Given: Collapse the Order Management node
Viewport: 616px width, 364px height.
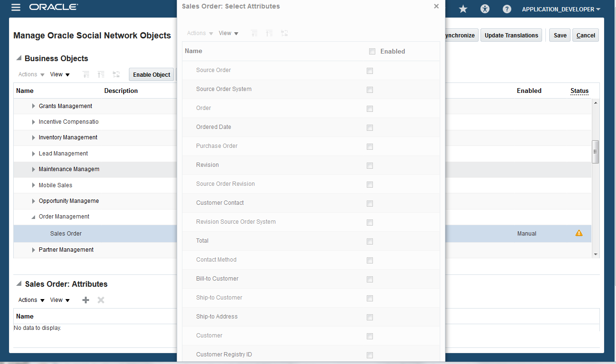Looking at the screenshot, I should 33,217.
